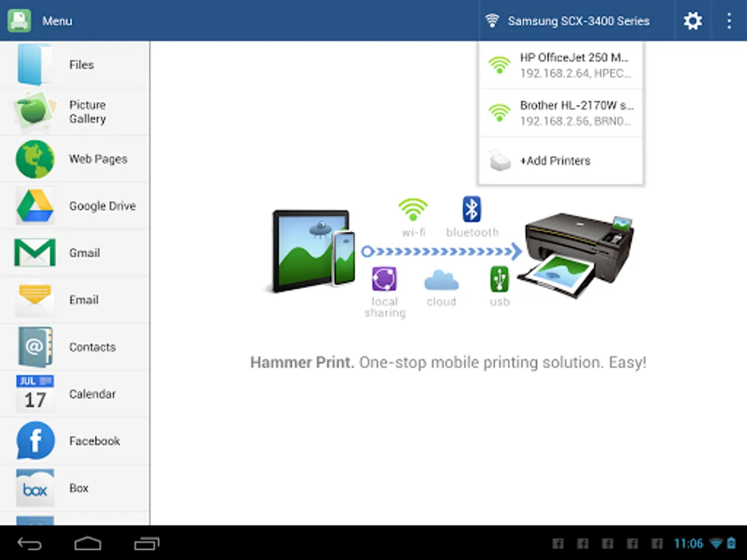Select the Google Drive label
The width and height of the screenshot is (747, 560).
point(102,206)
